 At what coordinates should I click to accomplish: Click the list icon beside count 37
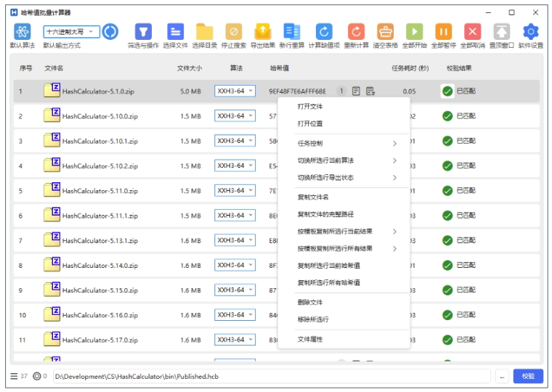(x=14, y=376)
